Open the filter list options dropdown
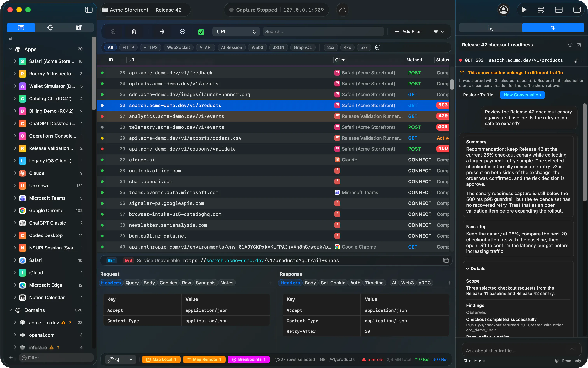The width and height of the screenshot is (588, 368). [439, 32]
